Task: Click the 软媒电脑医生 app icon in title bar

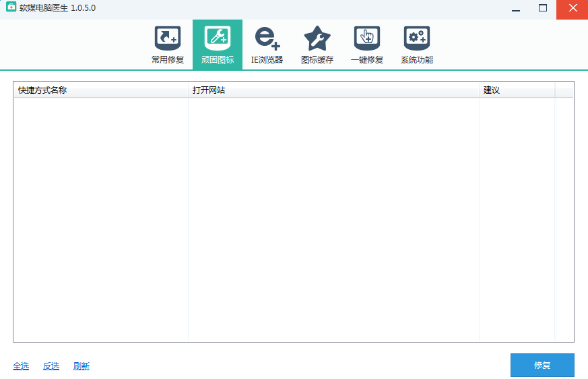Action: click(x=11, y=8)
